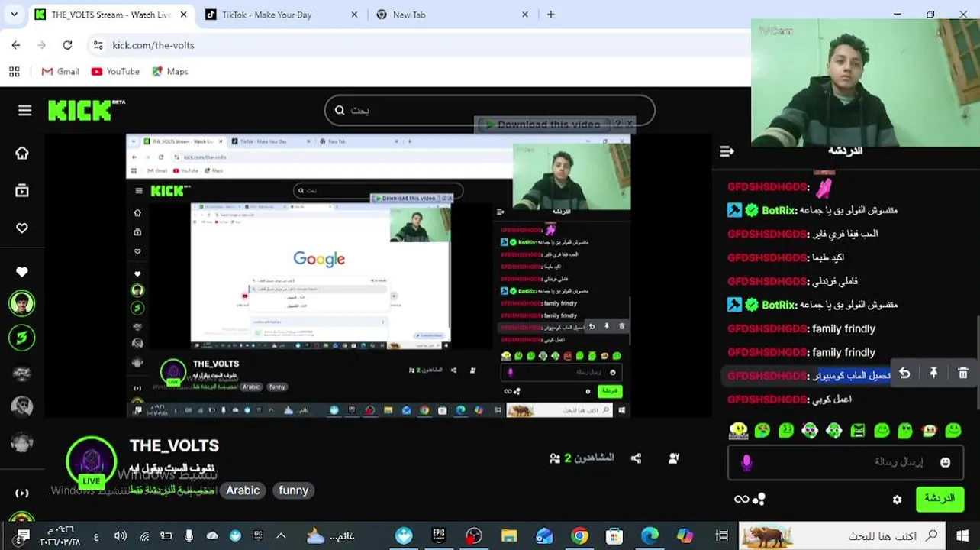This screenshot has width=980, height=550.
Task: Click the BotRix username in first bot message
Action: 778,210
